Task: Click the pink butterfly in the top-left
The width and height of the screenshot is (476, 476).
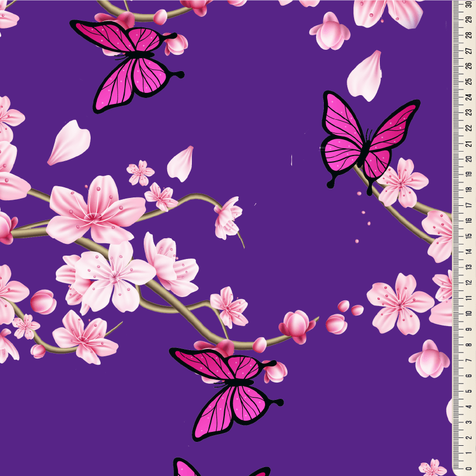Action: (130, 63)
